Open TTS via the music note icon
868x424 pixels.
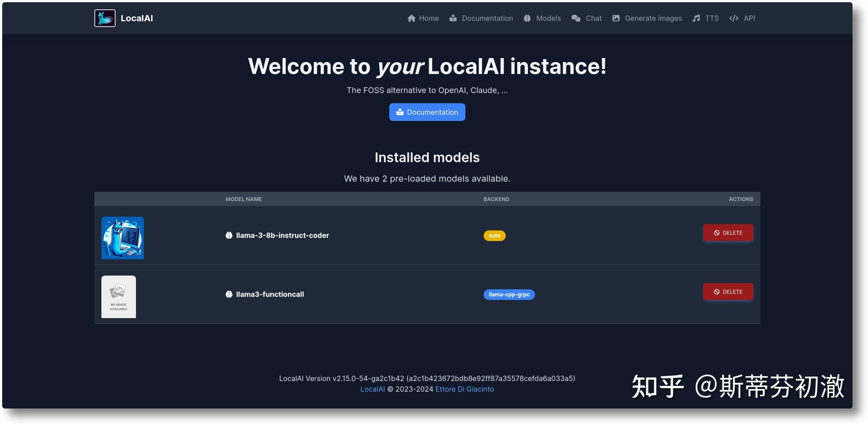click(x=695, y=18)
